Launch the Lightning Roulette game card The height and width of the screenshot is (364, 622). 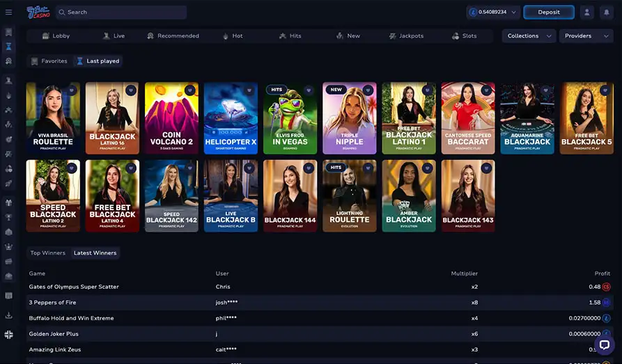pos(350,196)
